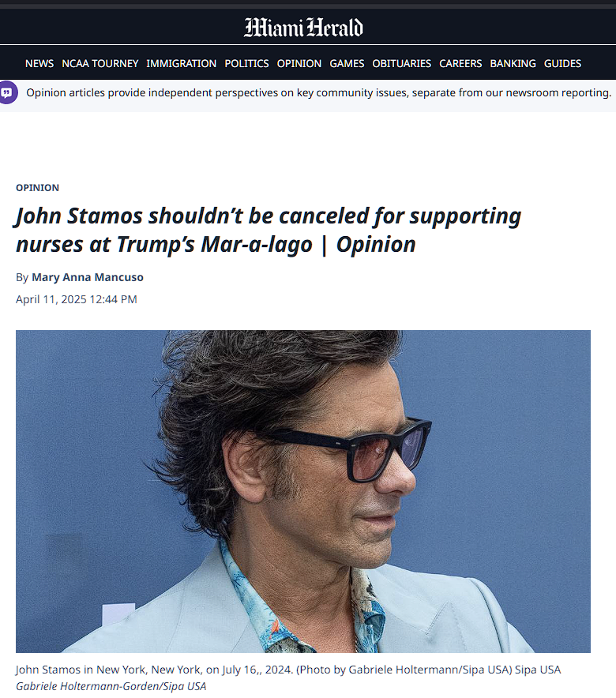This screenshot has width=616, height=698.
Task: Click the OPINION category label above headline
Action: pyautogui.click(x=37, y=188)
